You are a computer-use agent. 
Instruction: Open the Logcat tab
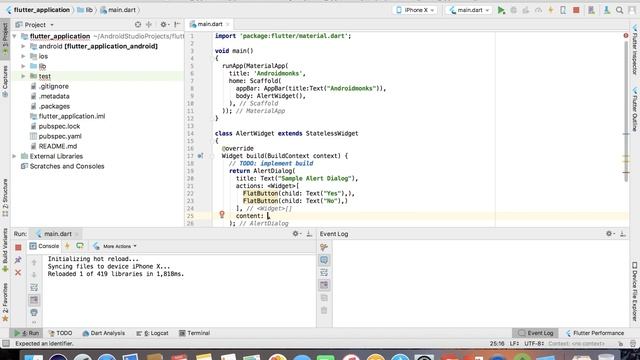(152, 333)
